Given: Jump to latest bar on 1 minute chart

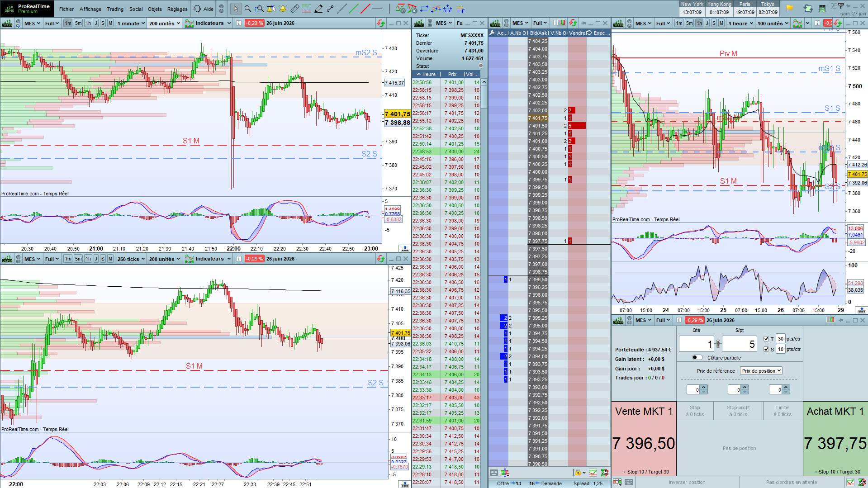Looking at the screenshot, I should click(x=404, y=249).
